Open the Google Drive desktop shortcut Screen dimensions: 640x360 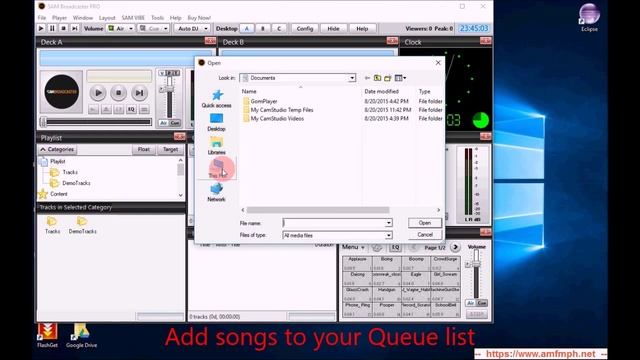pos(81,336)
